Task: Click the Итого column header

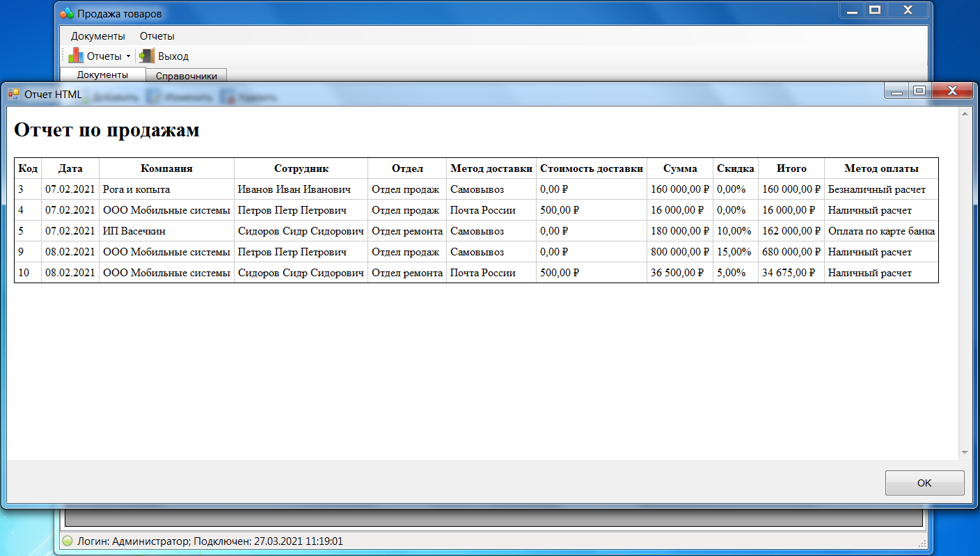Action: tap(791, 168)
